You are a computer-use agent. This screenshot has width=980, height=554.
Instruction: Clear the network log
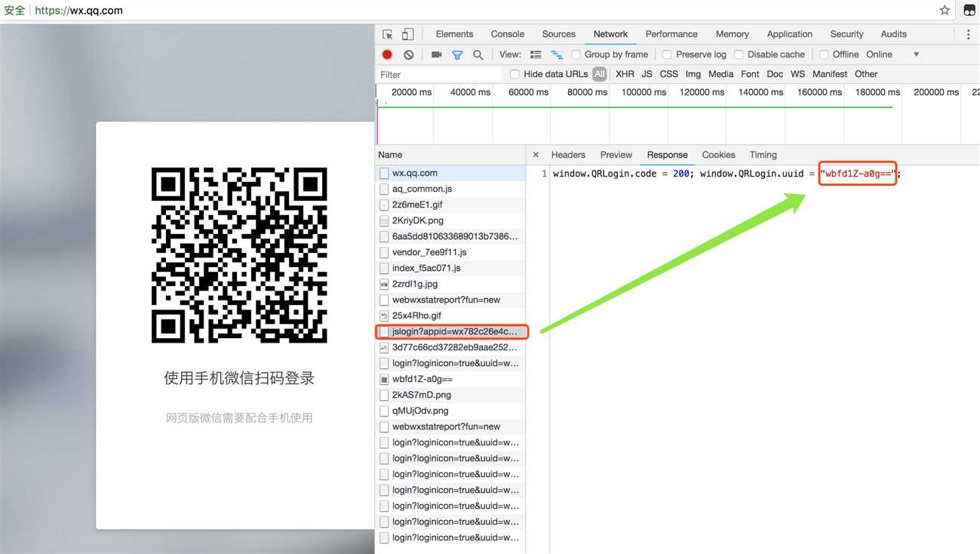pos(408,54)
